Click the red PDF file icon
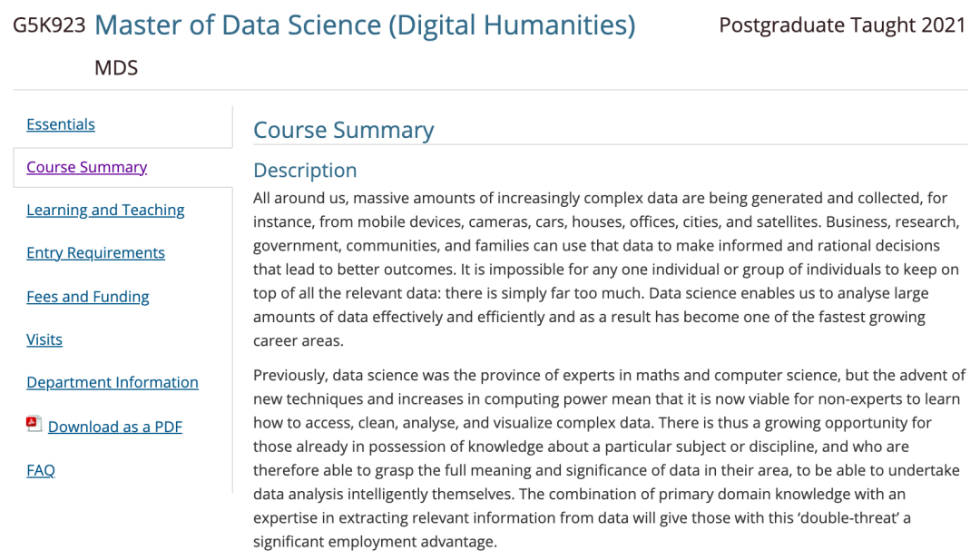 [34, 424]
